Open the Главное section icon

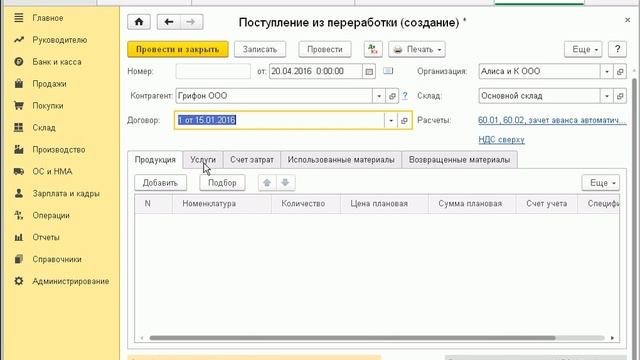(x=19, y=18)
